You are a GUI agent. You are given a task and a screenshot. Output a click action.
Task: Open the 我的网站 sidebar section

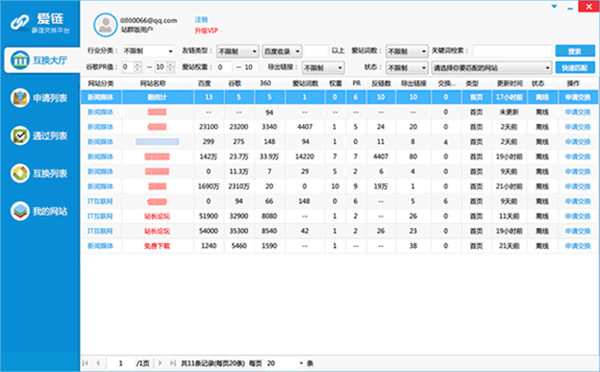point(40,211)
